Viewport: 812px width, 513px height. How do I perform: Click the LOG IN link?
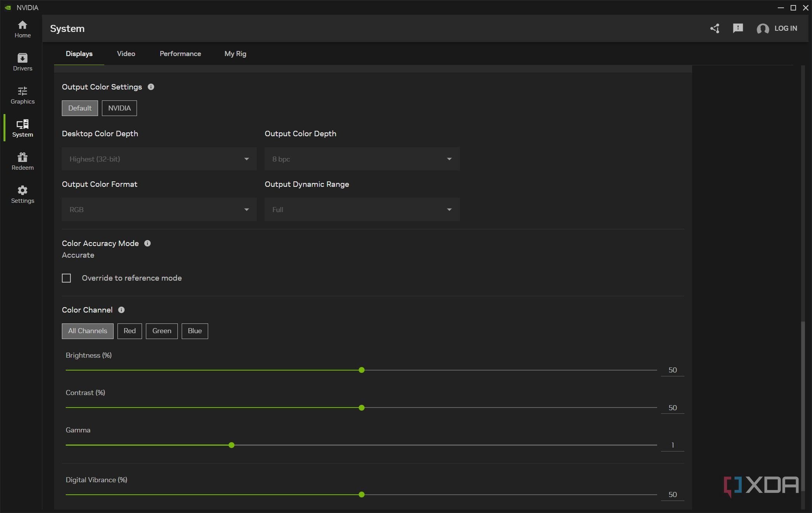point(786,28)
